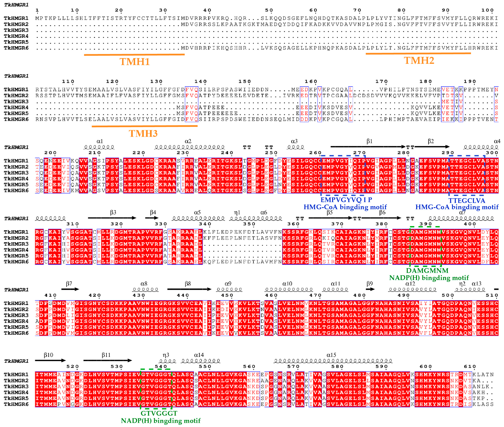The image size is (504, 427).
Task: Click the DAMGMNM motif label
Action: [427, 270]
